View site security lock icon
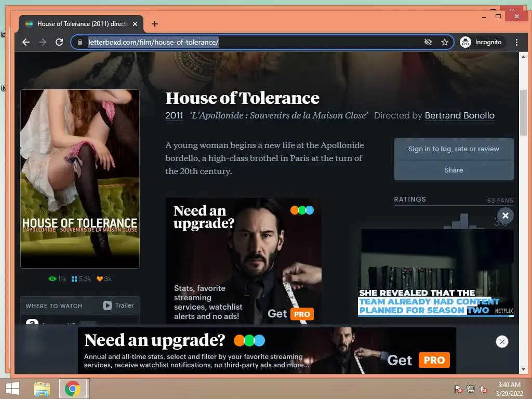 pyautogui.click(x=80, y=42)
